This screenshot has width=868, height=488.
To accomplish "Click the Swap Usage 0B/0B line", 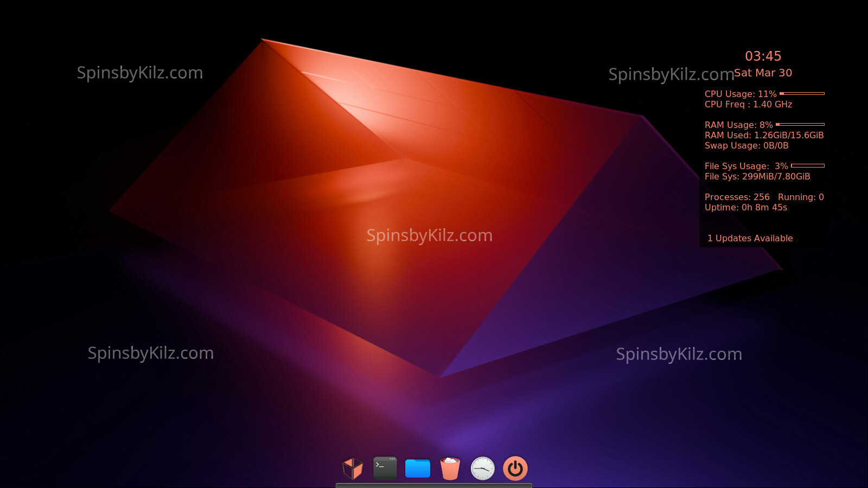I will click(x=746, y=146).
